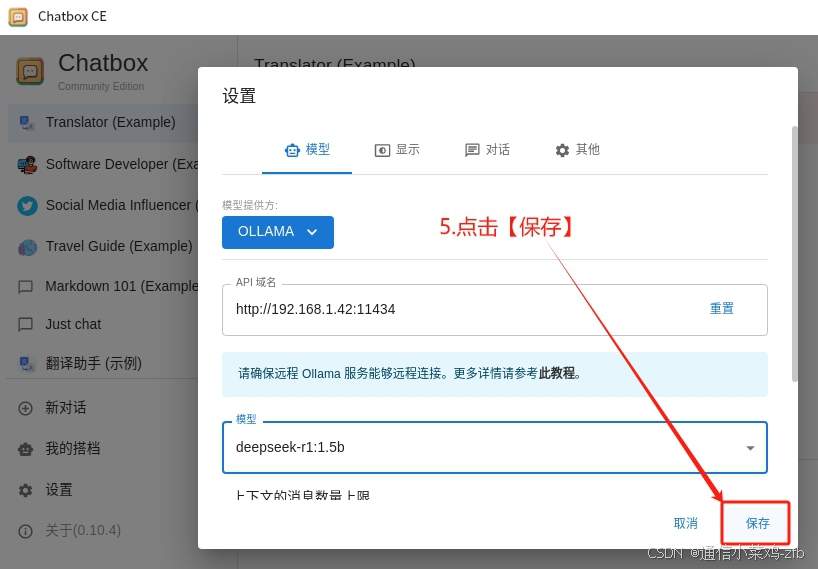Click the info icon next to 关于

[x=26, y=531]
